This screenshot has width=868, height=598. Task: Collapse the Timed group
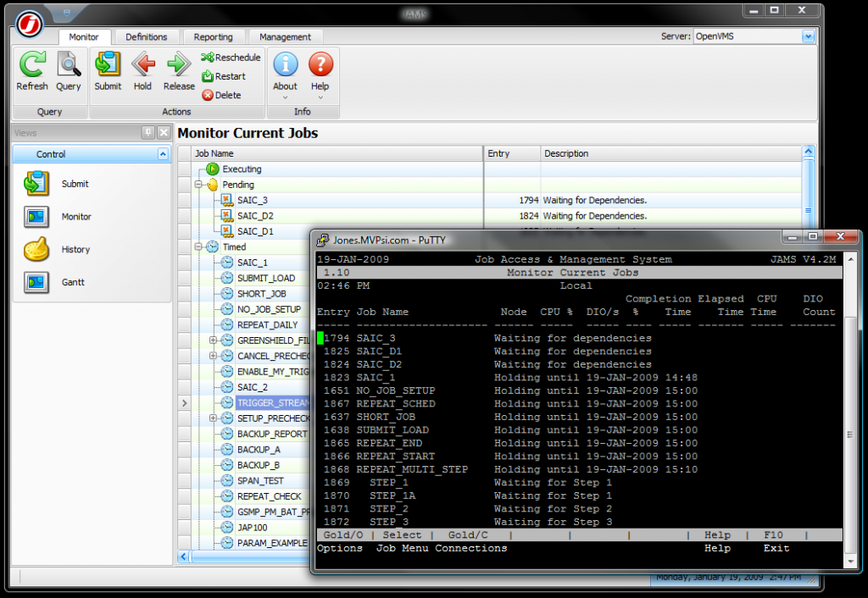coord(198,246)
